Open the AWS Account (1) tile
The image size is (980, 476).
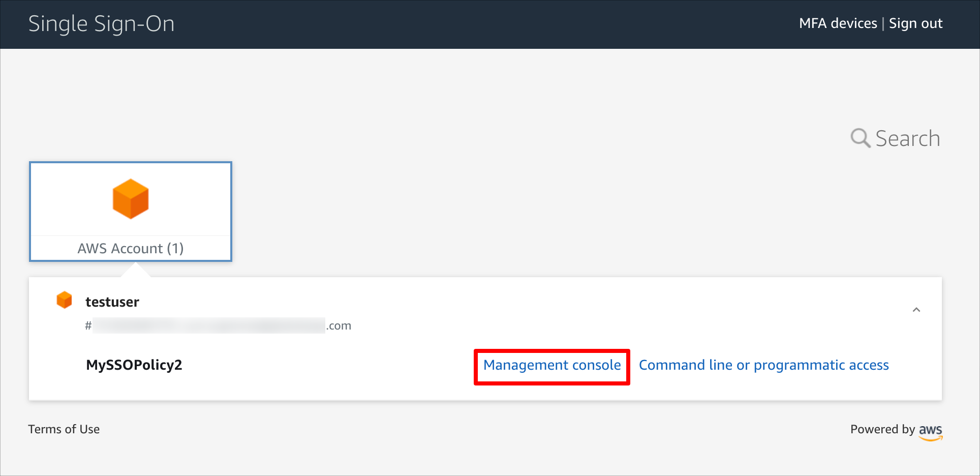[131, 212]
